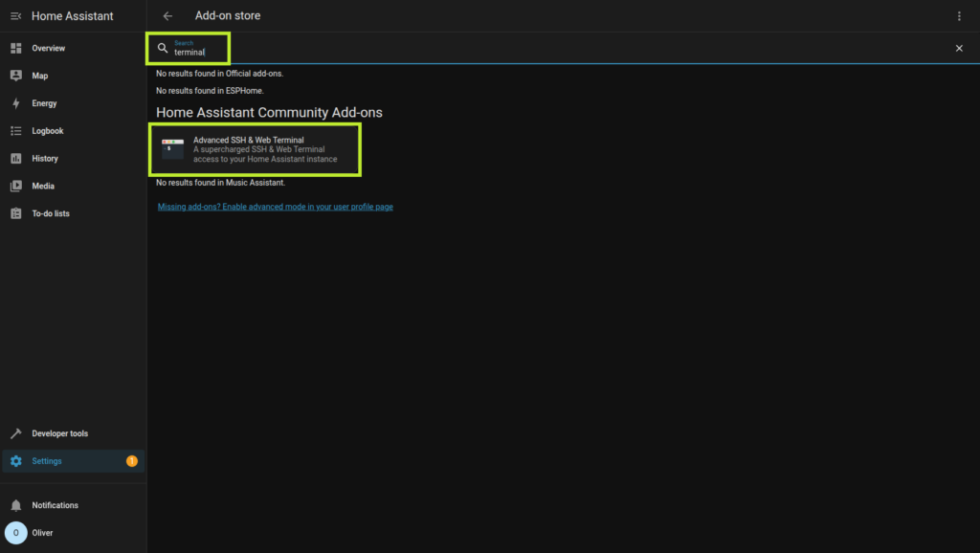This screenshot has height=553, width=980.
Task: Click 'No results found in ESPHome.'
Action: (210, 91)
